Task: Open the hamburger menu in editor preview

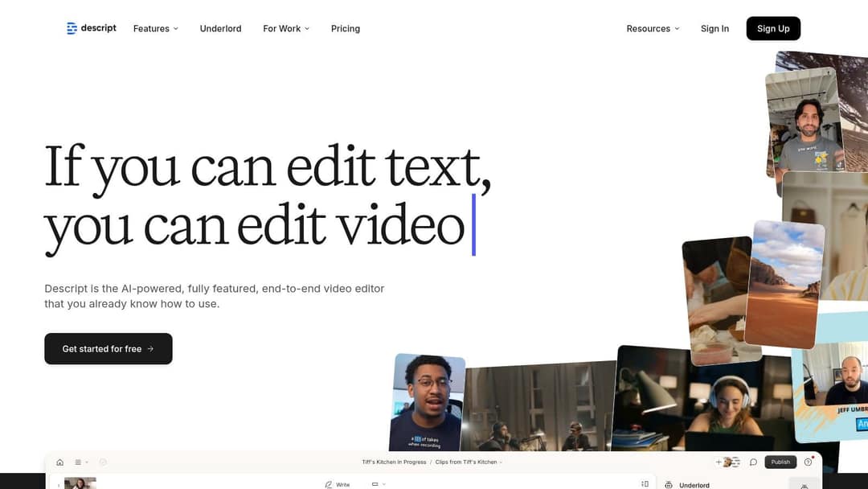Action: [x=78, y=462]
